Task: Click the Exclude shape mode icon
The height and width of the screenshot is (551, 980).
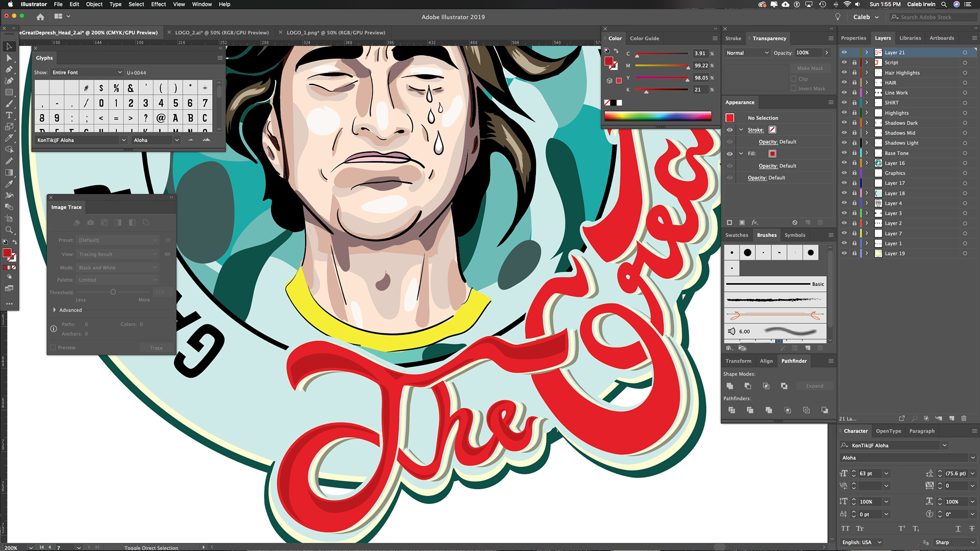Action: click(784, 386)
